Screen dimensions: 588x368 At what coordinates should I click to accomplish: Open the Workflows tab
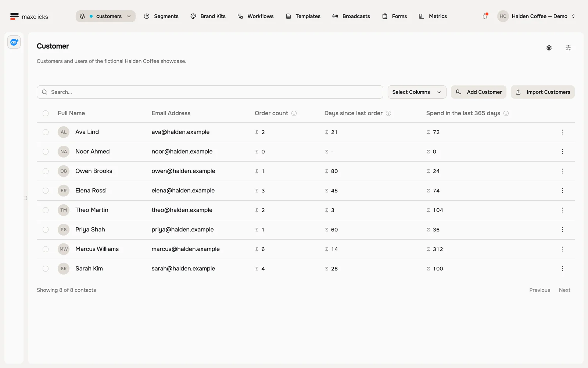click(255, 16)
